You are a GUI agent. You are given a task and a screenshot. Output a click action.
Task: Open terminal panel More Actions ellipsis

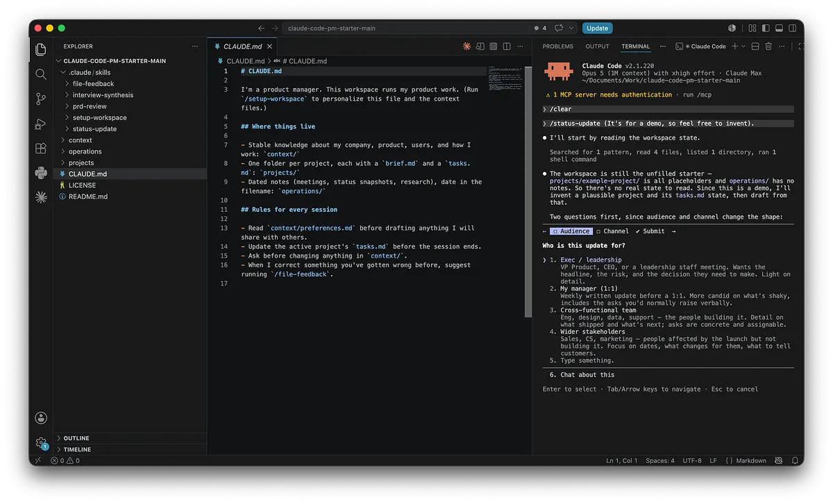[782, 47]
